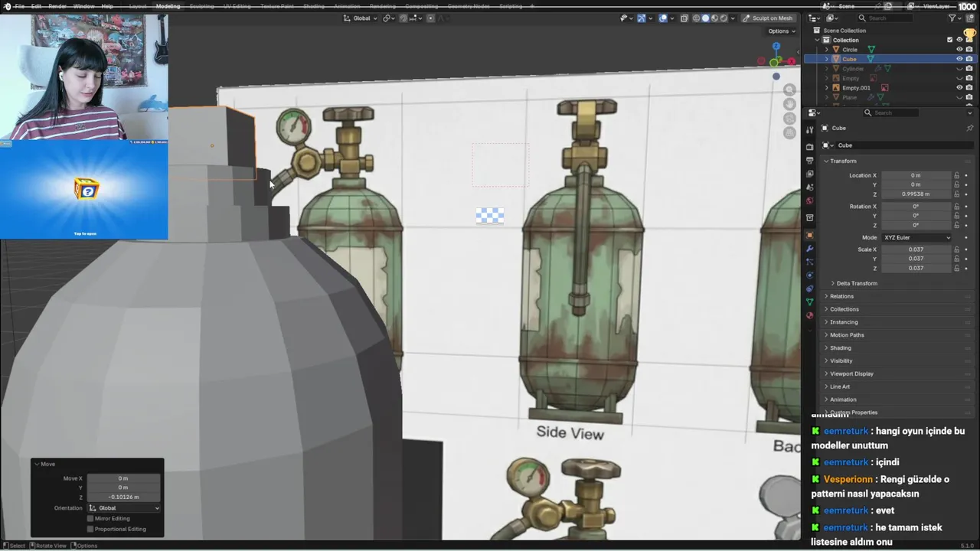Open the Tool properties tab

click(x=809, y=130)
